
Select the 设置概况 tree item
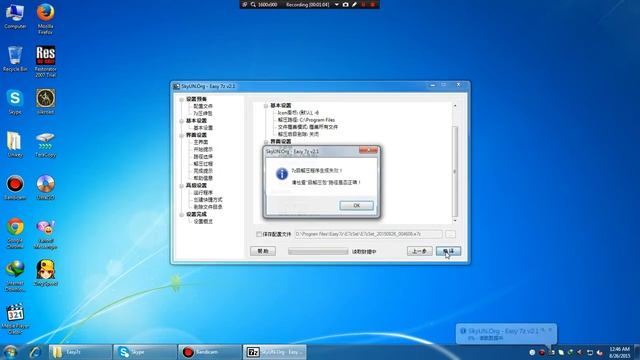point(203,222)
